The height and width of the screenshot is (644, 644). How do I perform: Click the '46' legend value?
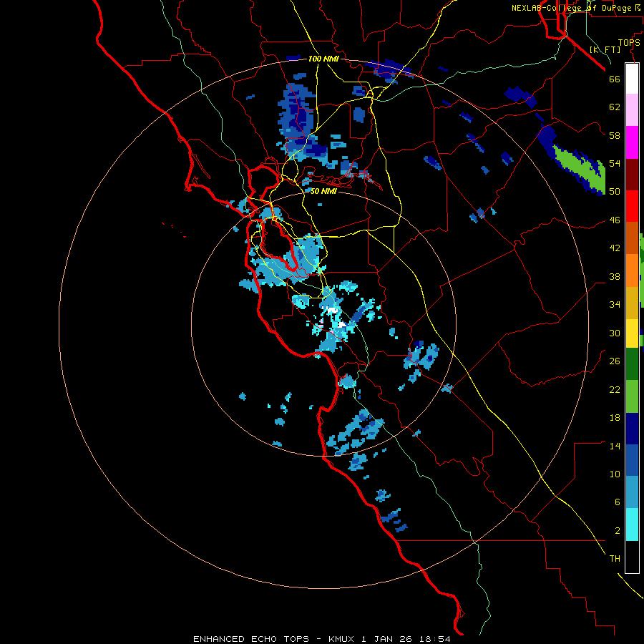click(615, 220)
